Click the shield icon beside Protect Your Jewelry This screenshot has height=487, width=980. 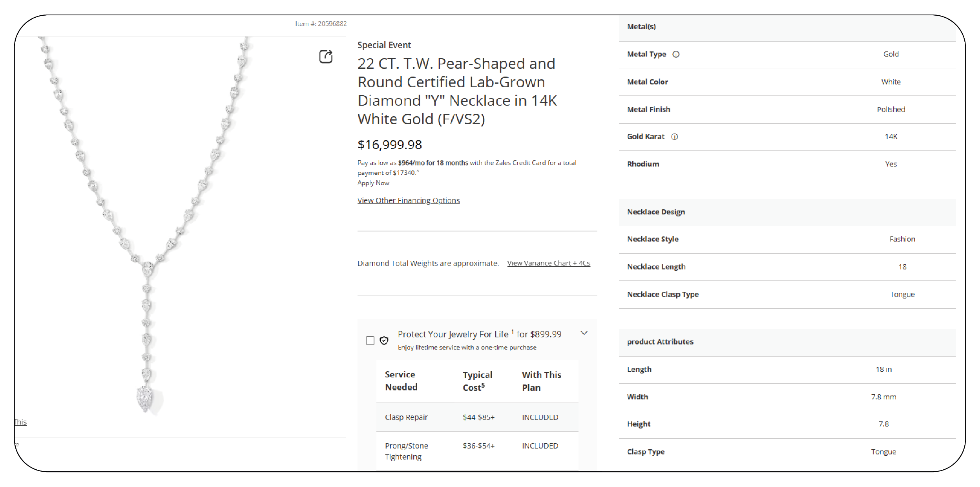(x=384, y=341)
